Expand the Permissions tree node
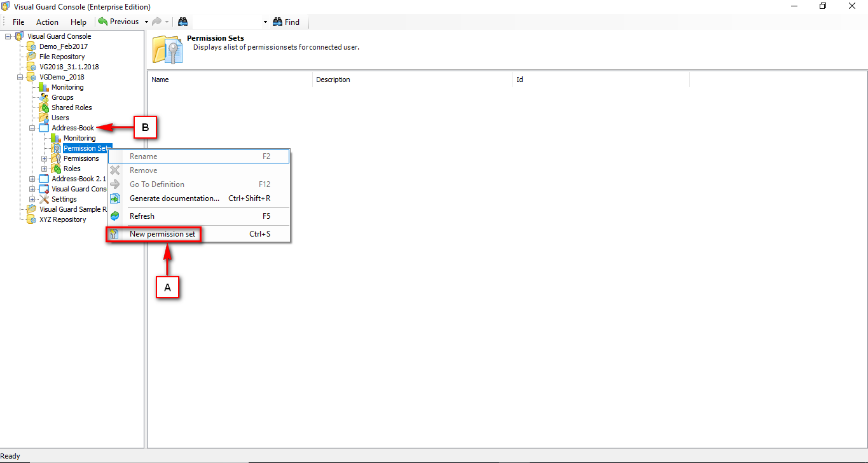The width and height of the screenshot is (868, 463). point(45,158)
